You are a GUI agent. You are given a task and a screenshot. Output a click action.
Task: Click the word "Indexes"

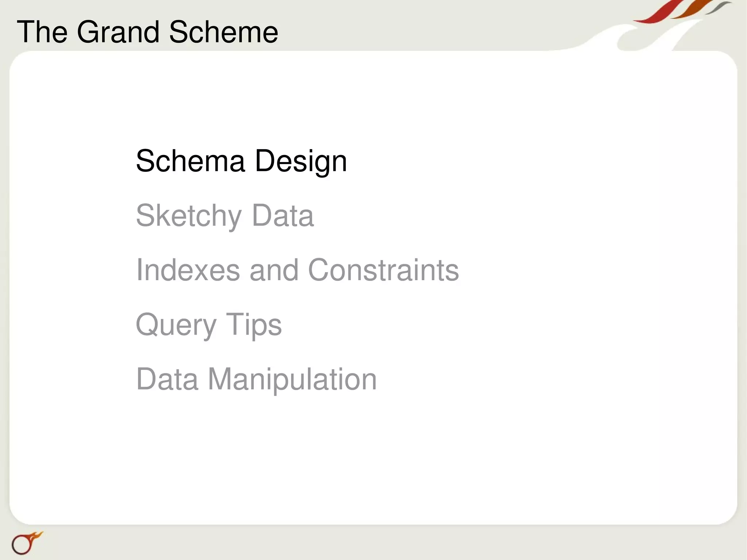pos(188,270)
